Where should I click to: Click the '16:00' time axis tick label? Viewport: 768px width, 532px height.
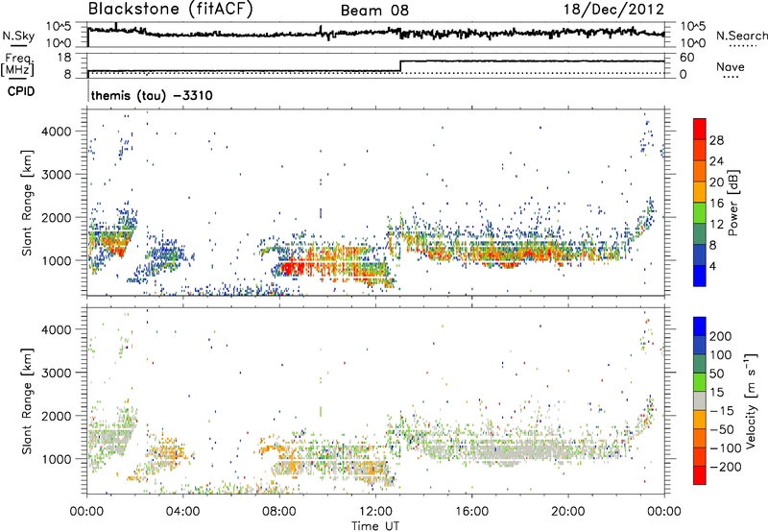(x=471, y=512)
